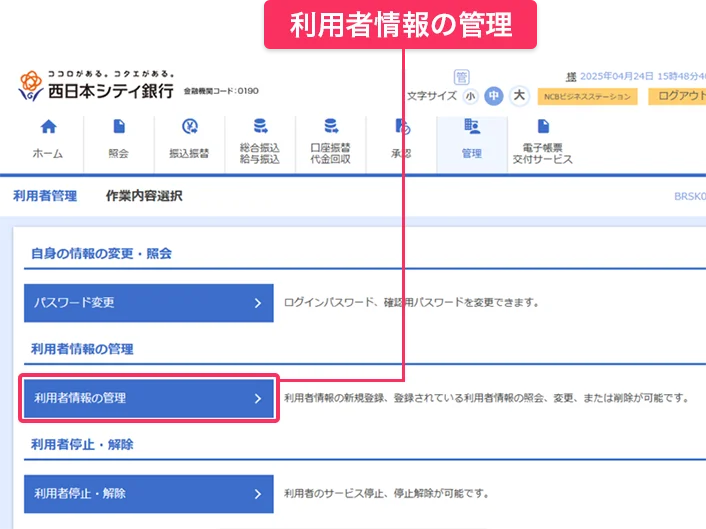
Task: Click the NCBビジネスステーション button
Action: [587, 97]
